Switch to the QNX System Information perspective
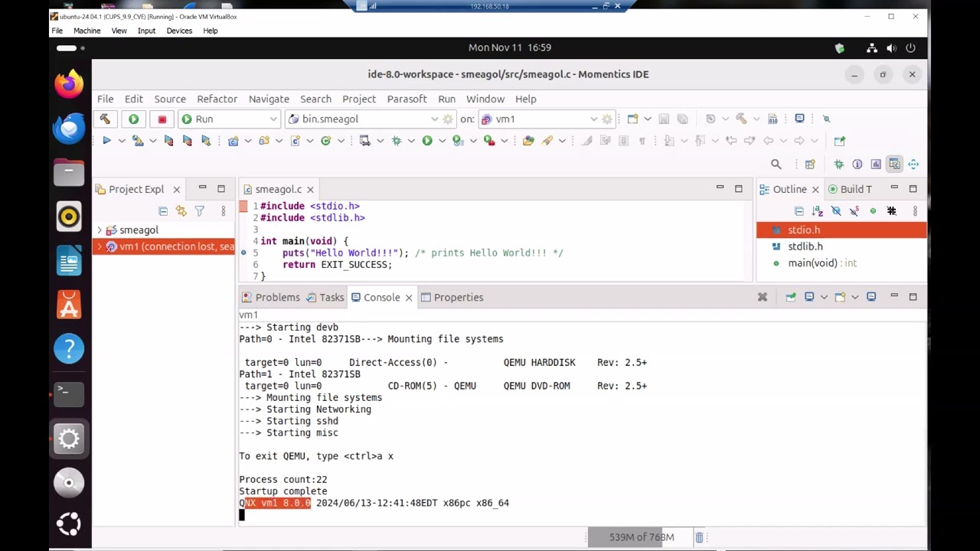The width and height of the screenshot is (980, 551). click(x=857, y=164)
